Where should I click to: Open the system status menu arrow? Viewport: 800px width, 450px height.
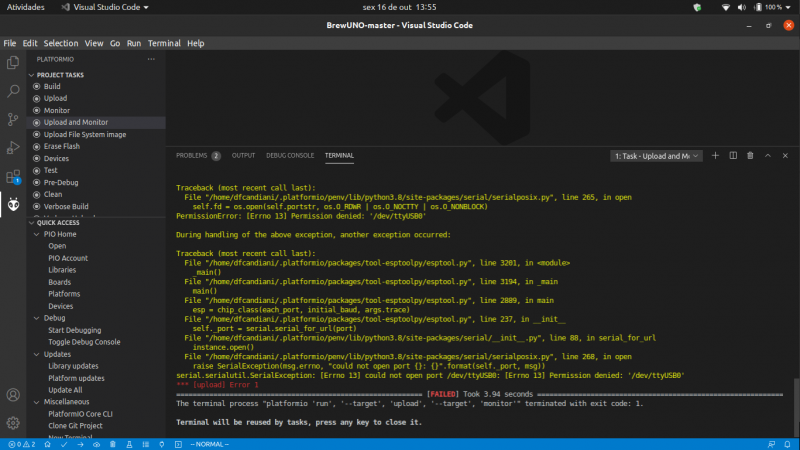(789, 7)
